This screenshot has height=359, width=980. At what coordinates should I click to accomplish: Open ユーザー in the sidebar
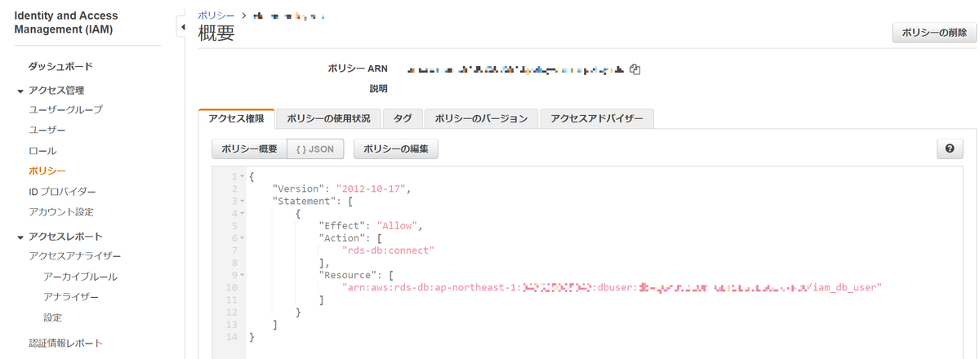(x=47, y=130)
